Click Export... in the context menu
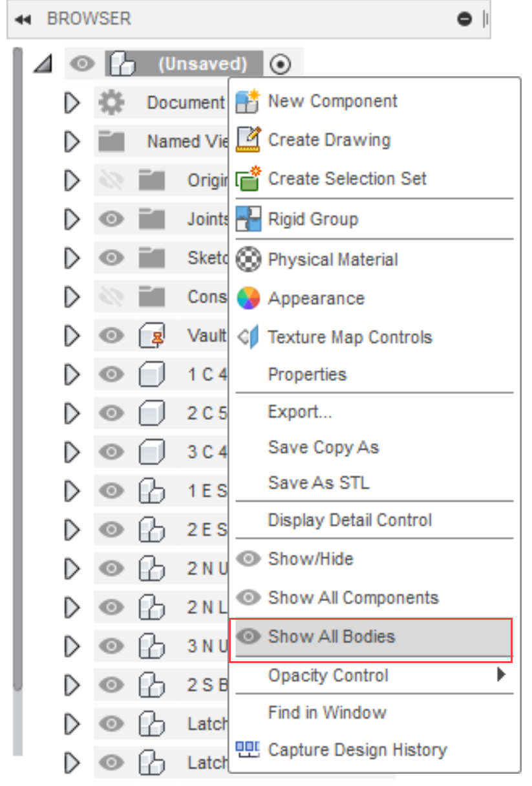The height and width of the screenshot is (786, 532). [x=300, y=411]
